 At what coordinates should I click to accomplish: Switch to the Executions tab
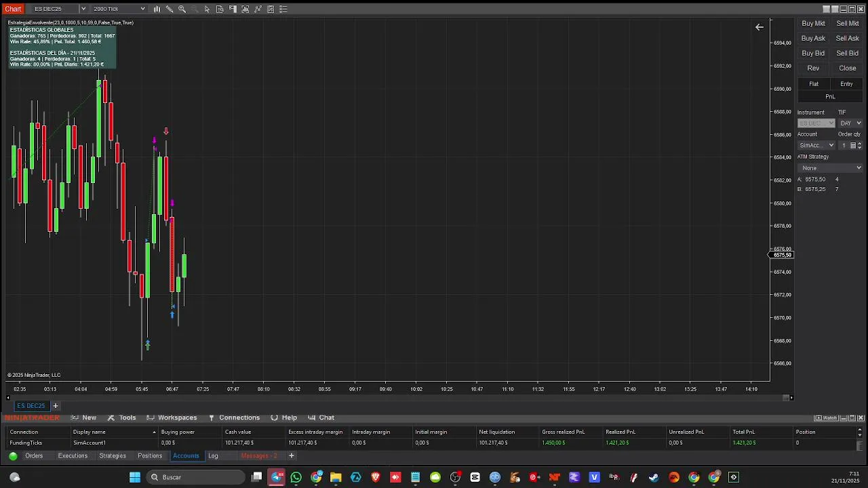point(73,456)
